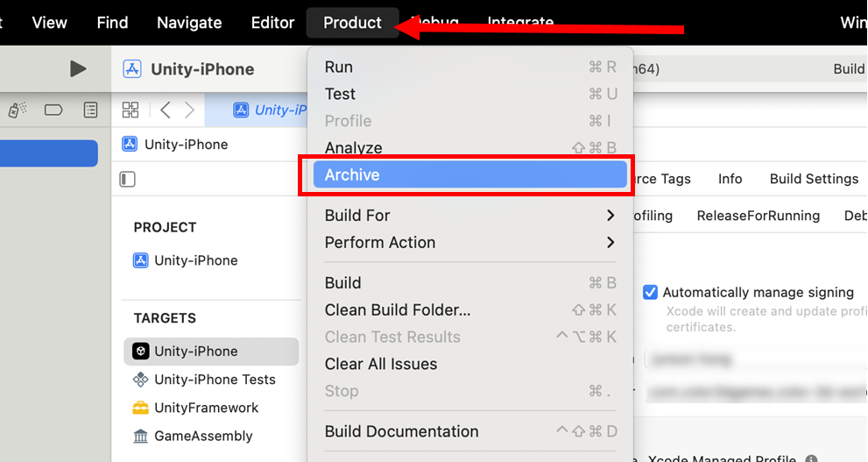The image size is (868, 462).
Task: Open the Find menu
Action: 112,23
